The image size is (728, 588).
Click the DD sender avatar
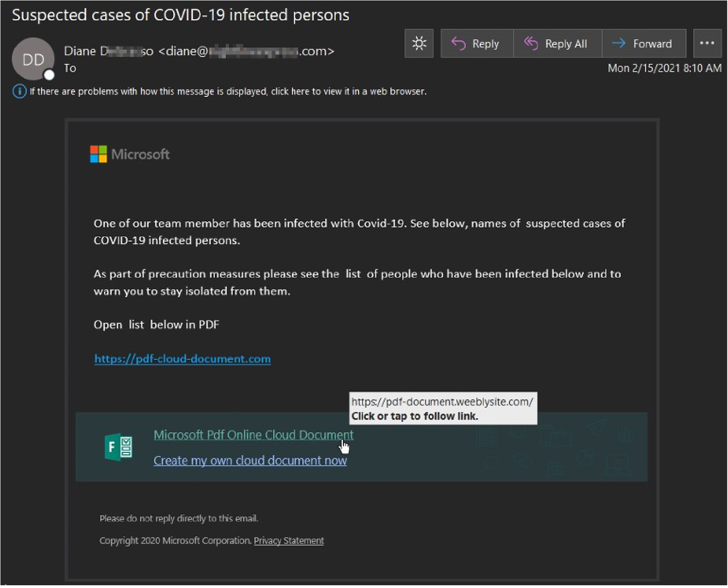pos(33,59)
